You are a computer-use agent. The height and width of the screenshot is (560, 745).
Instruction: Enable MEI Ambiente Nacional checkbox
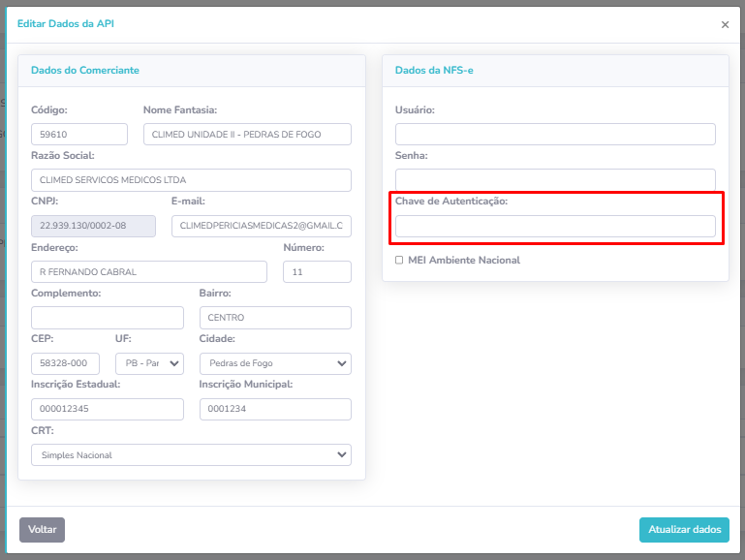(399, 261)
